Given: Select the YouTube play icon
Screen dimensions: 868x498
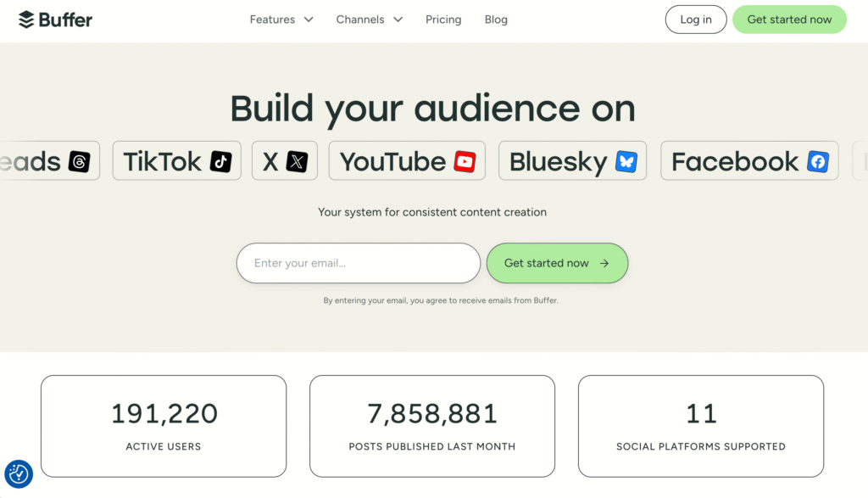Looking at the screenshot, I should [465, 161].
